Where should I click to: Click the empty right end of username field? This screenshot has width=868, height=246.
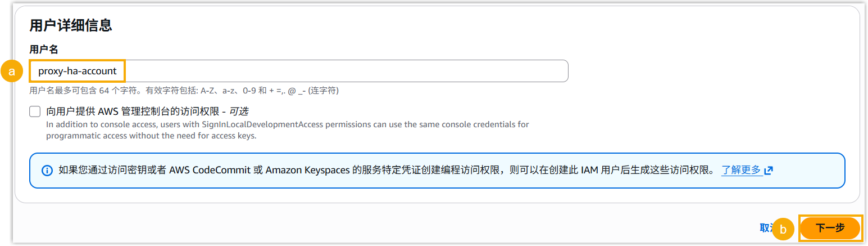[x=449, y=71]
